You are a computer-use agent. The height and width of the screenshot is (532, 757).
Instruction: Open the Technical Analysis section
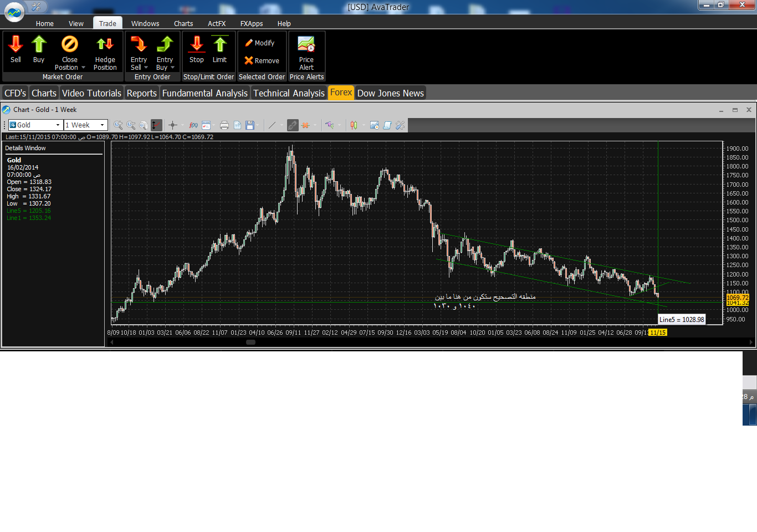point(289,93)
